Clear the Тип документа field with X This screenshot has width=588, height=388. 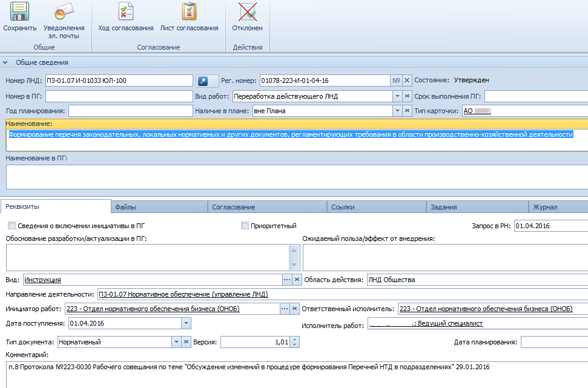pyautogui.click(x=186, y=342)
